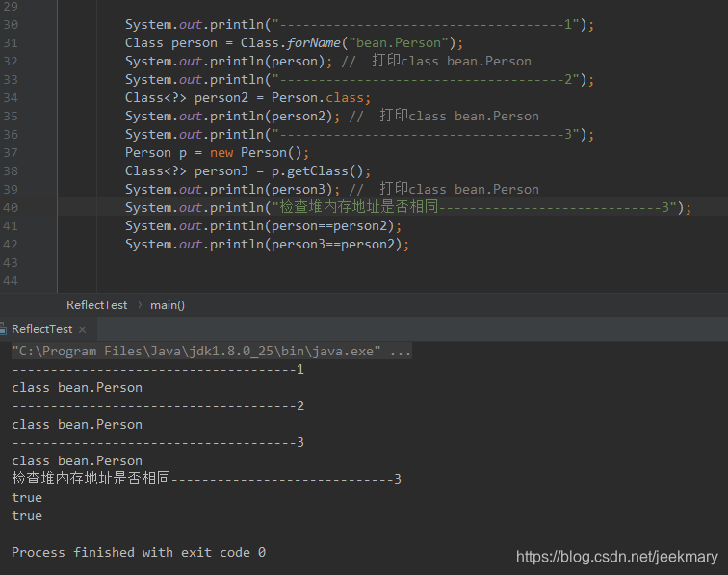Place cursor on p.getClass() line
728x575 pixels.
point(247,171)
